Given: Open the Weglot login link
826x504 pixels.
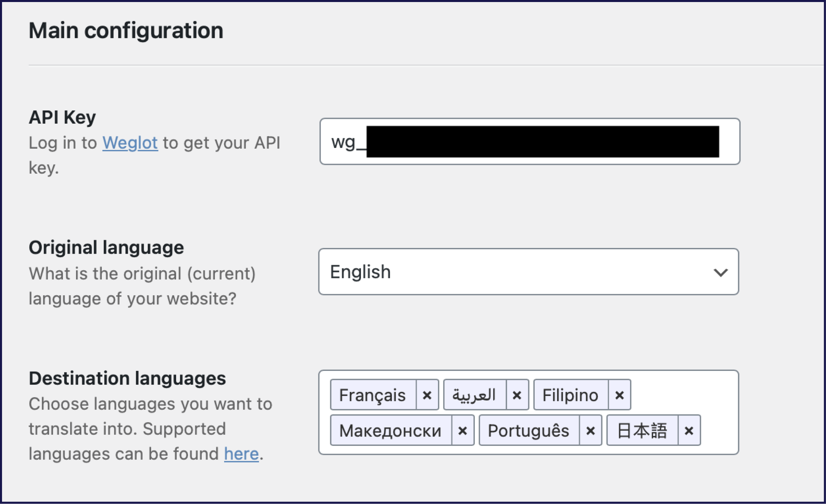Looking at the screenshot, I should (130, 143).
